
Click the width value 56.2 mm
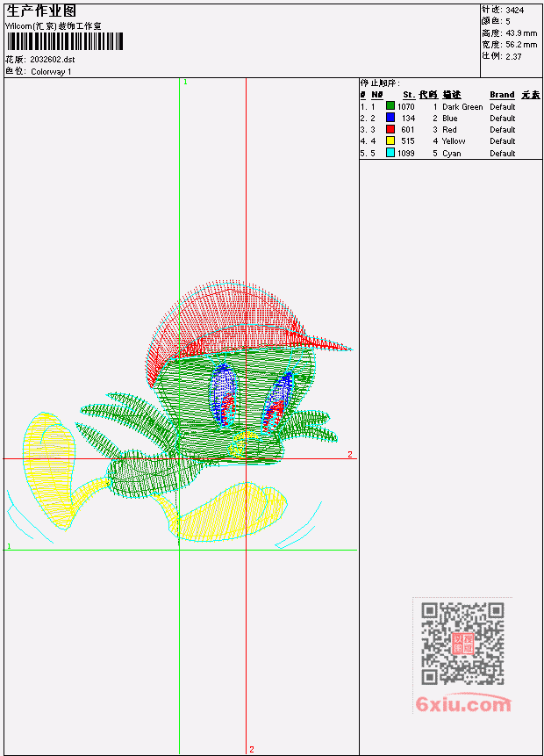click(521, 45)
